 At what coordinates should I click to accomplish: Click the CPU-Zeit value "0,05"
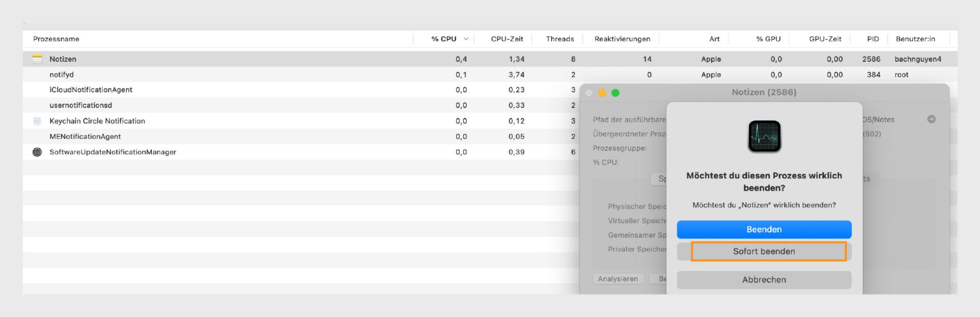(517, 136)
